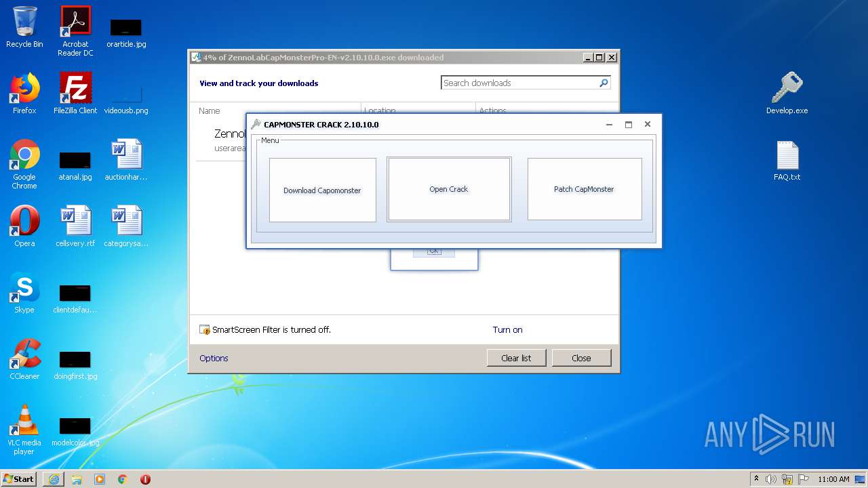Click the Download Capomonster button
868x488 pixels.
pyautogui.click(x=323, y=190)
